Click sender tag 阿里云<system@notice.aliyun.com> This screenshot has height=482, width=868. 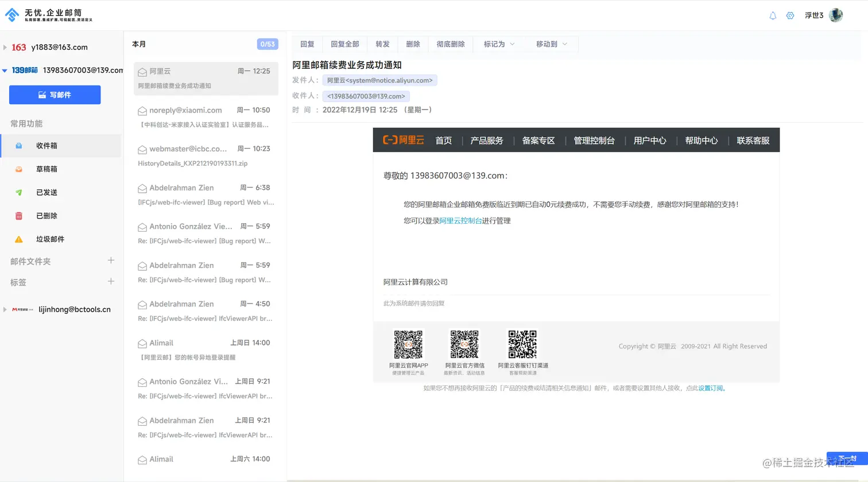click(x=380, y=80)
